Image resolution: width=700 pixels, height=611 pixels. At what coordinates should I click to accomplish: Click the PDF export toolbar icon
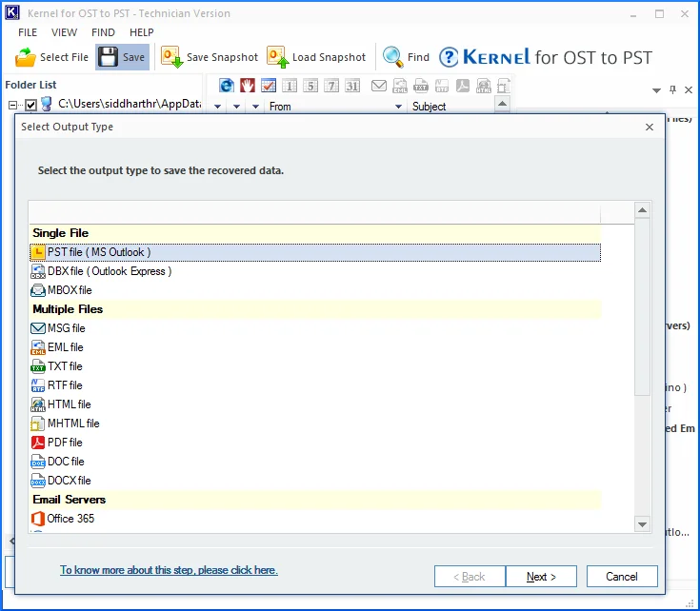463,86
